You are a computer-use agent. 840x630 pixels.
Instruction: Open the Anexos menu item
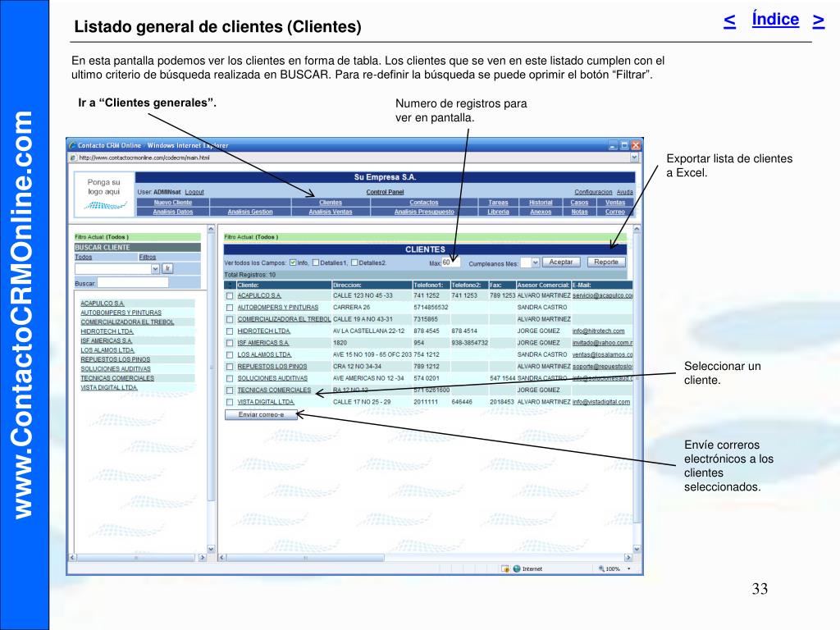pos(541,212)
